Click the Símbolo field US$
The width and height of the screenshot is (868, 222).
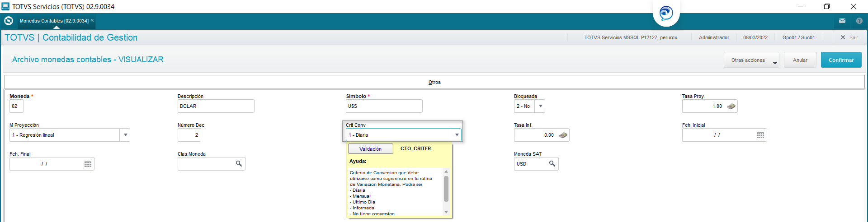point(384,106)
